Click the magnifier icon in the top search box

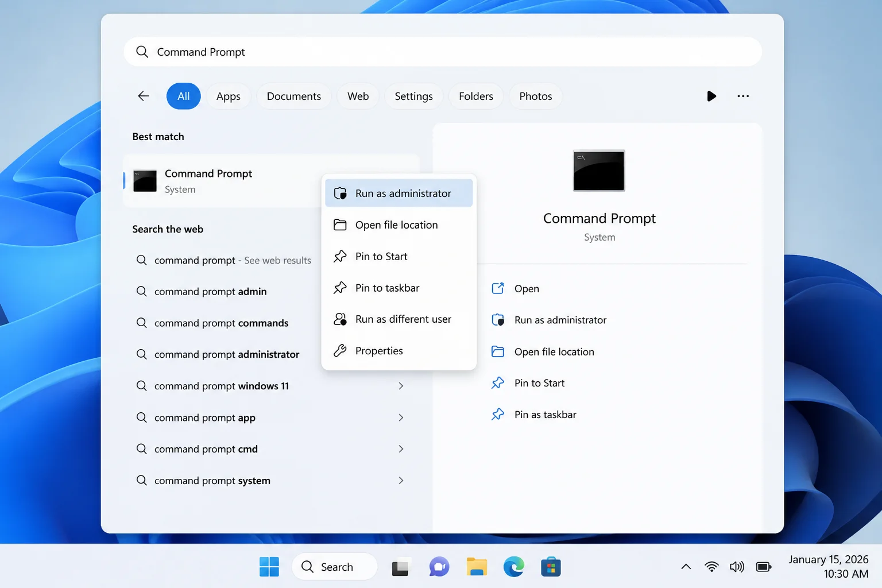pyautogui.click(x=142, y=52)
